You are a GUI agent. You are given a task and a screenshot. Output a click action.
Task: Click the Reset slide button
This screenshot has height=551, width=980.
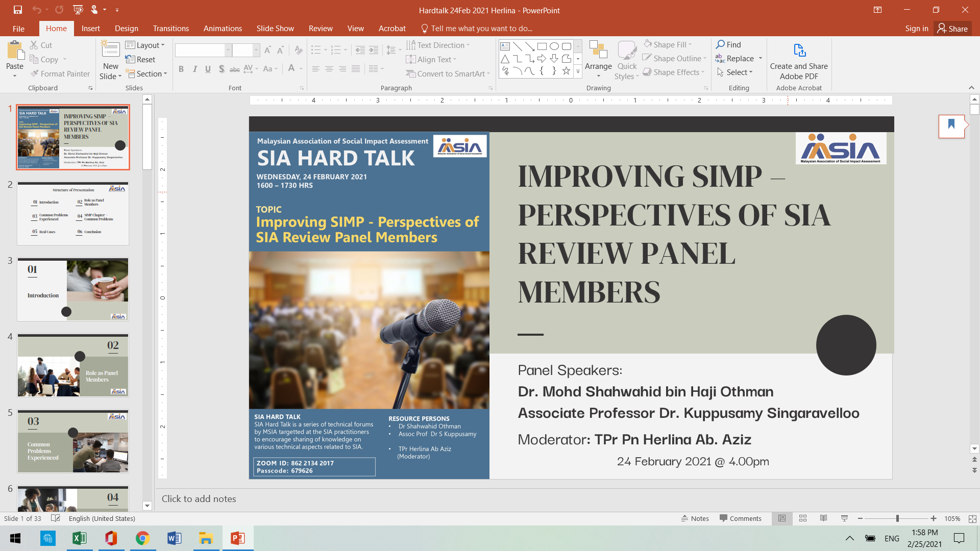(140, 60)
